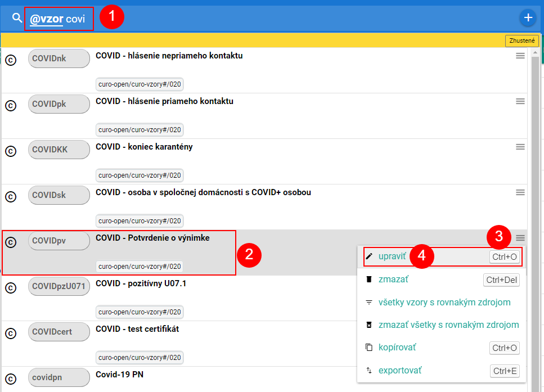Click the delete-all icon beside zmazať všetky
Viewport: 544px width, 392px height.
369,325
